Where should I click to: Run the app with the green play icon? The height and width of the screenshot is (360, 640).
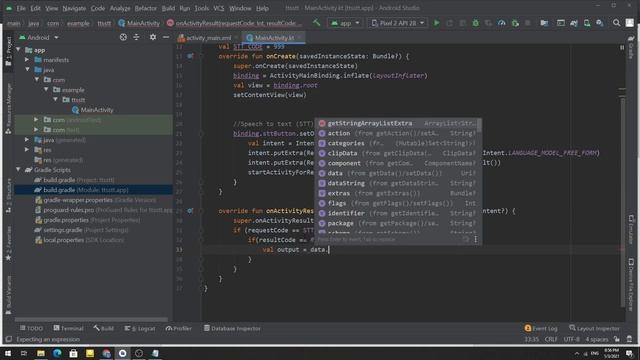coord(436,23)
